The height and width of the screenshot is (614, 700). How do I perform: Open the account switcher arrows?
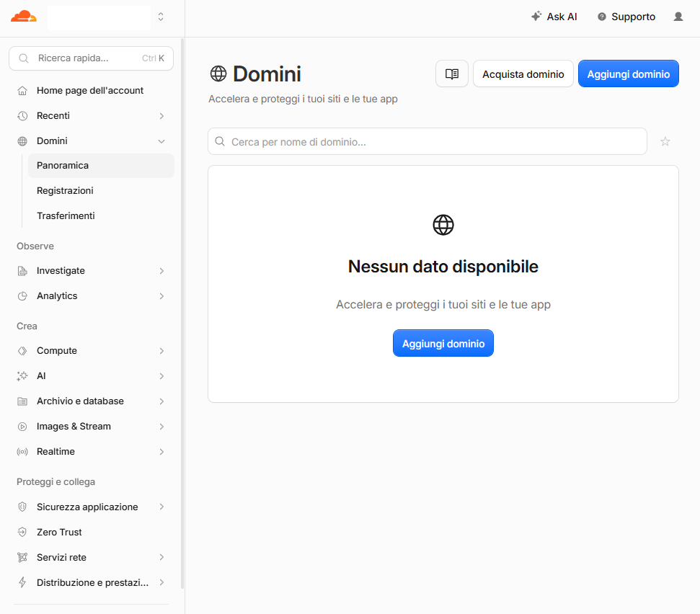[161, 17]
